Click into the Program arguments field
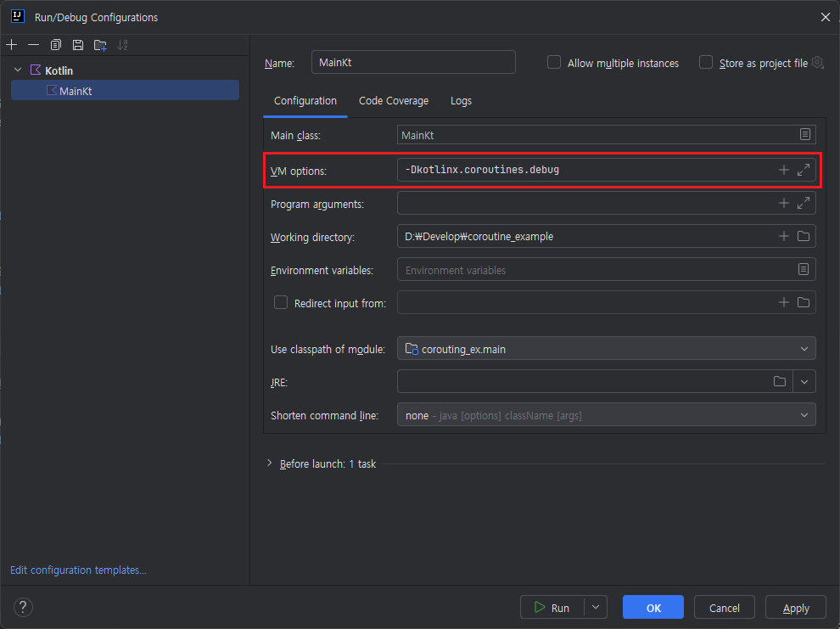Image resolution: width=840 pixels, height=629 pixels. coord(585,204)
